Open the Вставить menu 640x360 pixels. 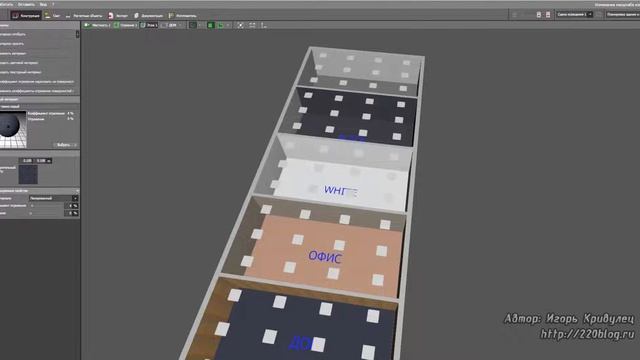pos(26,4)
